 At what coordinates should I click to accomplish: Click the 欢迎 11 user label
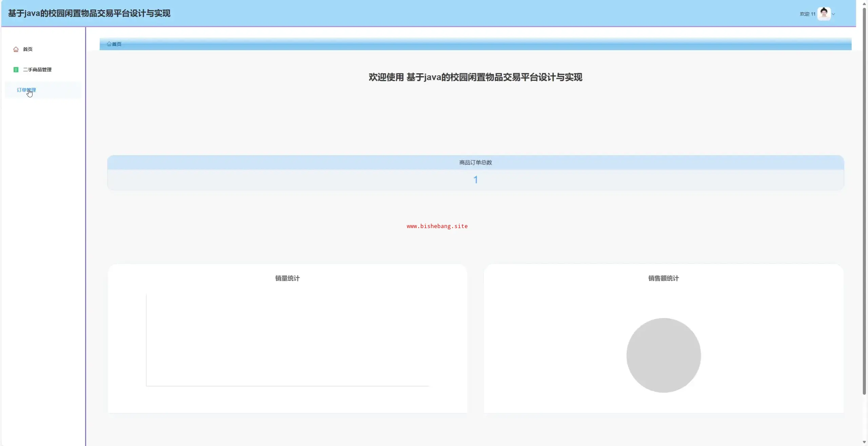point(807,14)
